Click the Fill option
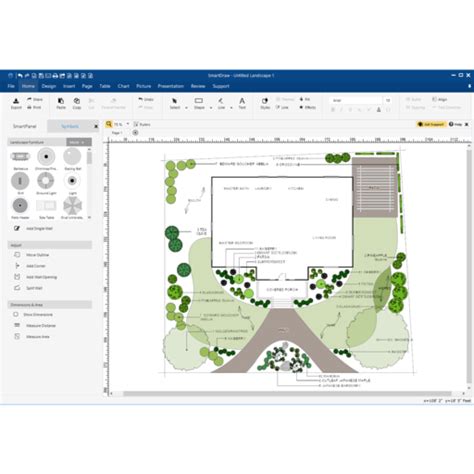Screen dimensions: 474x474 point(305,99)
